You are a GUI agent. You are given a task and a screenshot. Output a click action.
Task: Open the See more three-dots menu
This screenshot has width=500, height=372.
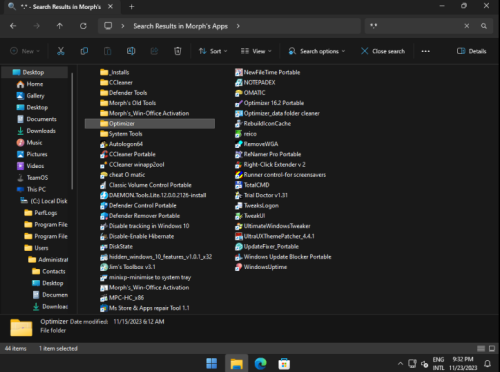click(x=426, y=51)
